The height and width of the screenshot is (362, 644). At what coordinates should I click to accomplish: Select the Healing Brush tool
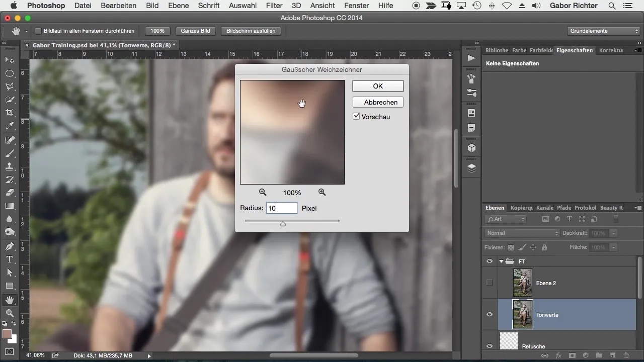[x=9, y=140]
